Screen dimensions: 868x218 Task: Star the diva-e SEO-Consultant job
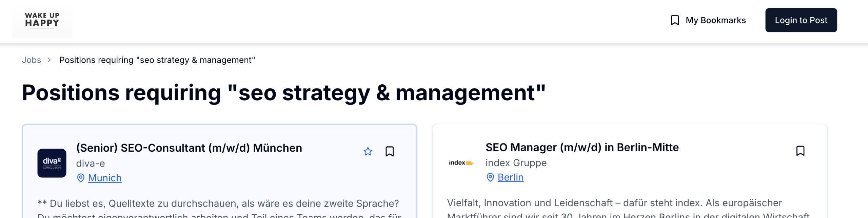(x=368, y=151)
